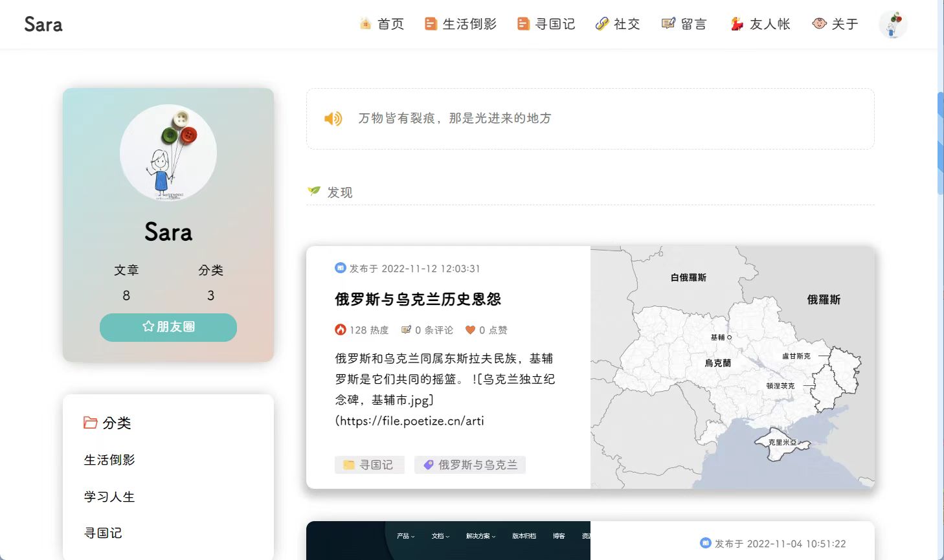This screenshot has width=944, height=560.
Task: Click the second article's dark website thumbnail
Action: 448,541
